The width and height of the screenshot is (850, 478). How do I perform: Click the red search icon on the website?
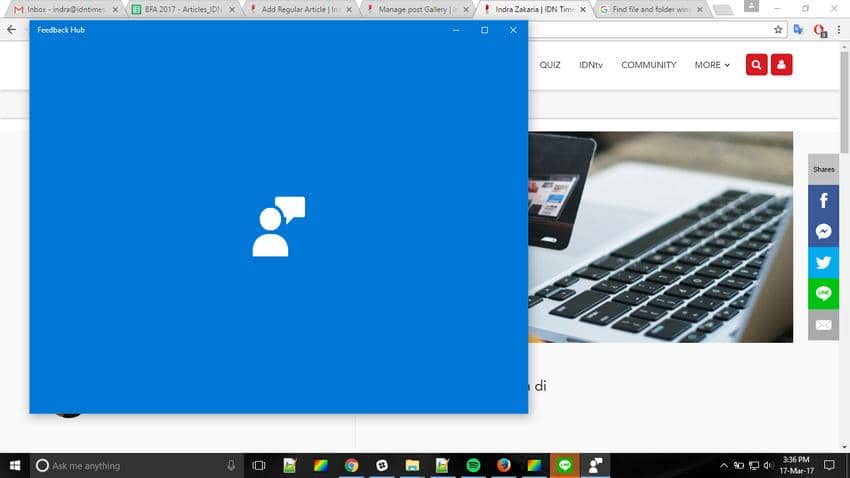click(756, 65)
